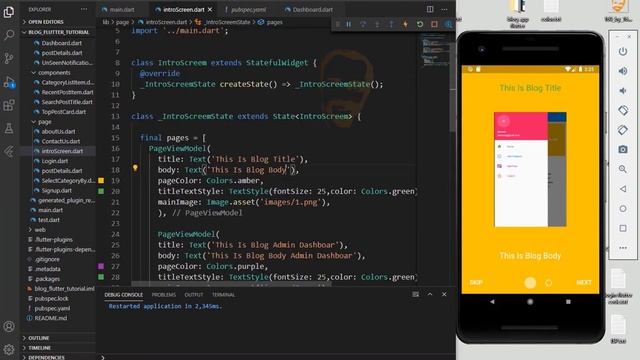Click emulator toolbar Overview square

tap(622, 228)
